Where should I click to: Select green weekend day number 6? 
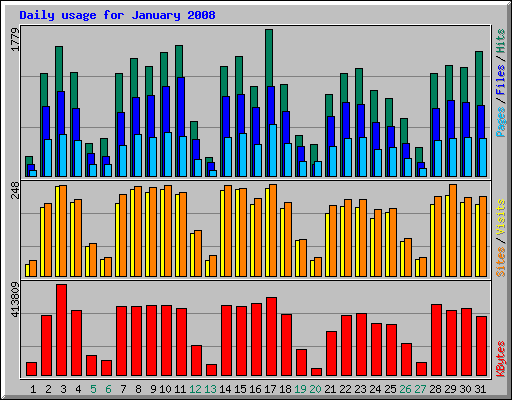(108, 389)
